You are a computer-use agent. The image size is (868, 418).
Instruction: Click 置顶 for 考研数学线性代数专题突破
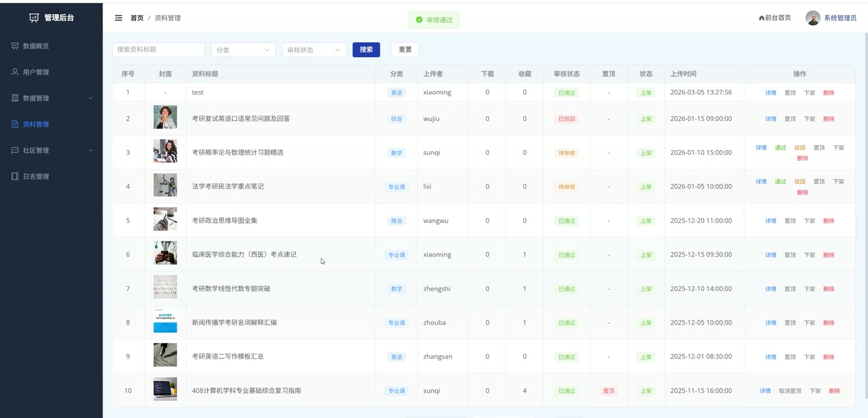[790, 289]
